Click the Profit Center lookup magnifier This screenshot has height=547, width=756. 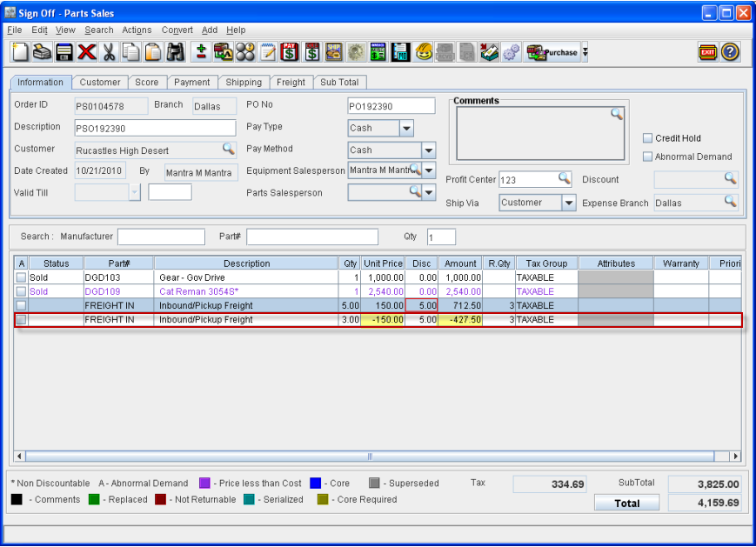[x=564, y=178]
